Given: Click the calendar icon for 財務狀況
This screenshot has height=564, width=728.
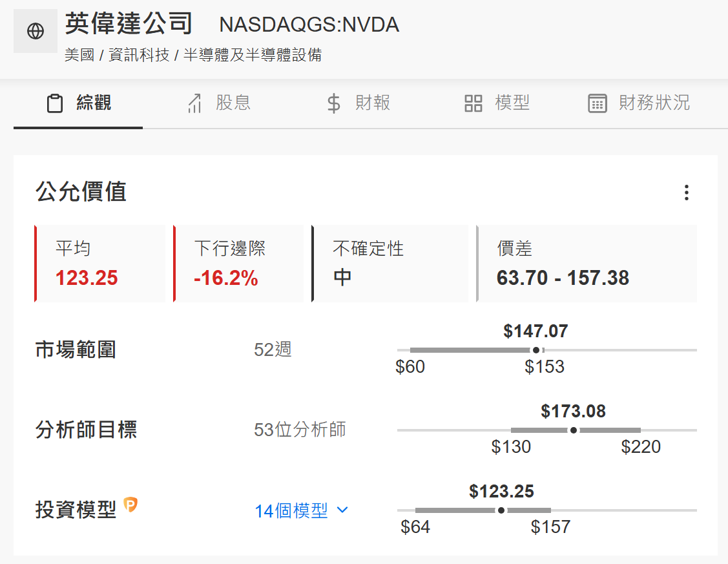Looking at the screenshot, I should (x=598, y=103).
